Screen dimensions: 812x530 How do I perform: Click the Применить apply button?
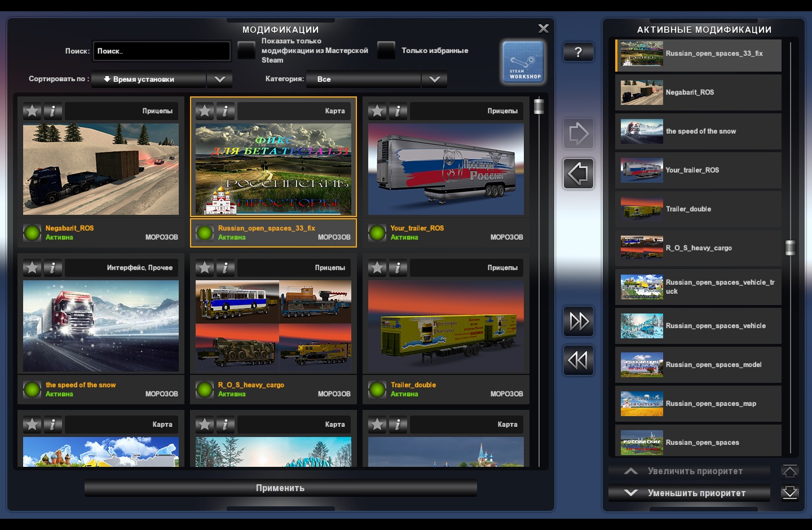click(x=281, y=488)
